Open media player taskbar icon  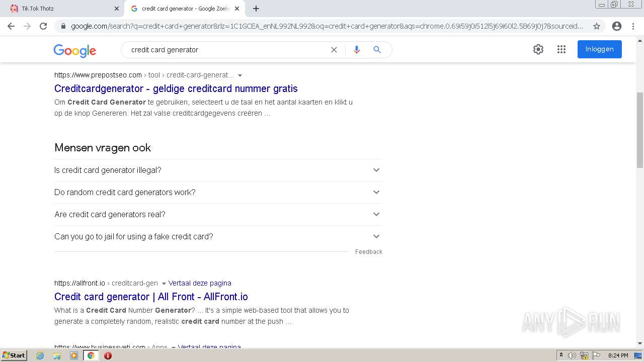pos(74,355)
